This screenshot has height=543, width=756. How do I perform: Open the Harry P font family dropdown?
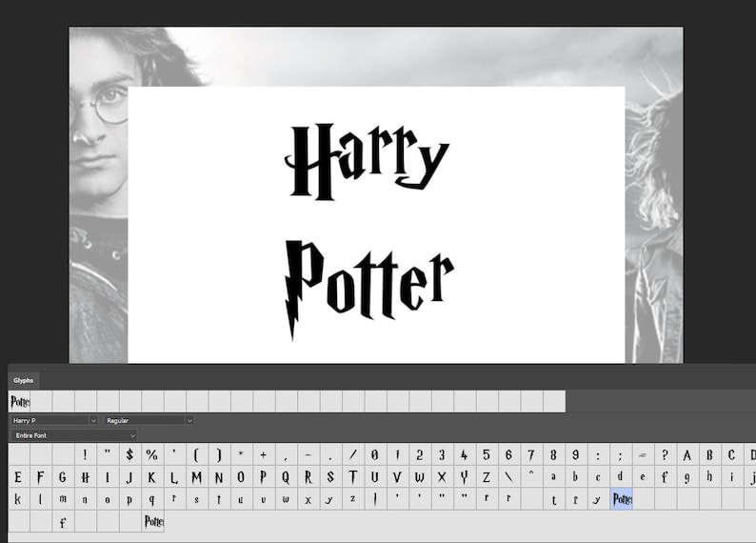pyautogui.click(x=54, y=420)
